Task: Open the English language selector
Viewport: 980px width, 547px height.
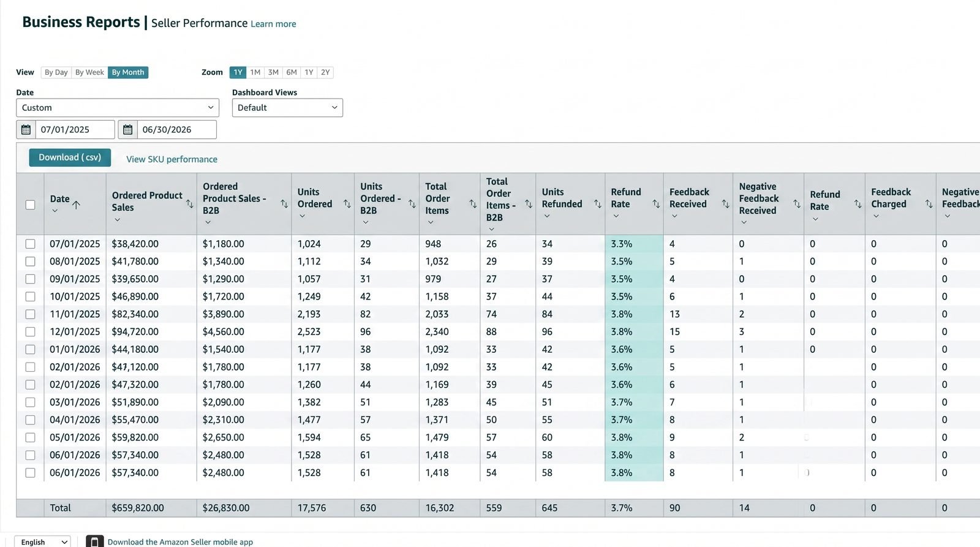Action: (x=42, y=542)
